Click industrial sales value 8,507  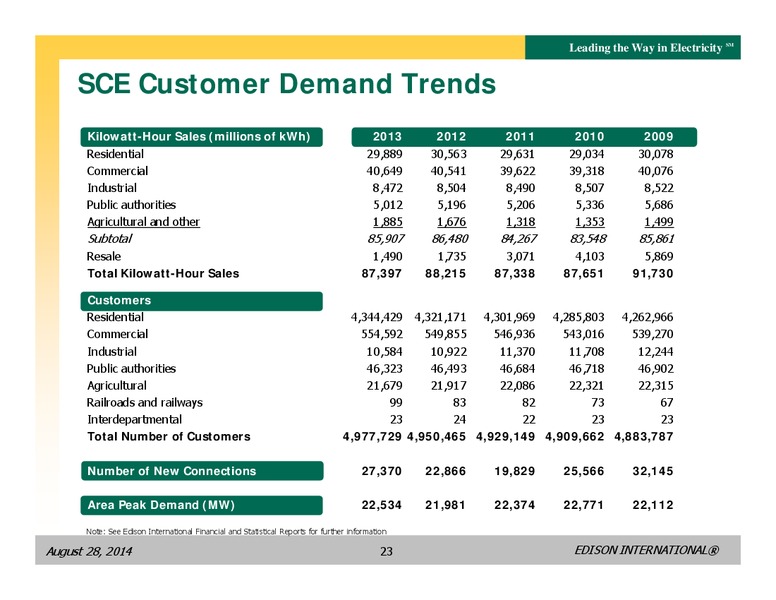(x=589, y=188)
